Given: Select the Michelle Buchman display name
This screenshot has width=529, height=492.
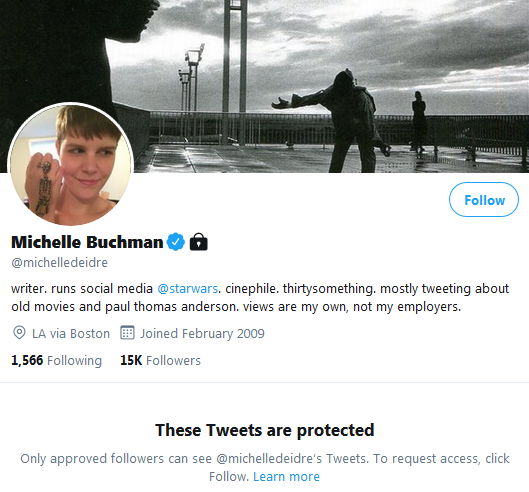Looking at the screenshot, I should (x=87, y=242).
